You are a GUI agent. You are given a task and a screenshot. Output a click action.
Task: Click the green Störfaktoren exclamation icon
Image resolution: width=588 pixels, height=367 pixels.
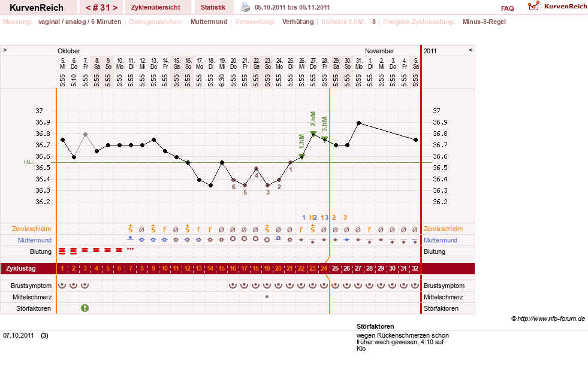[x=85, y=308]
